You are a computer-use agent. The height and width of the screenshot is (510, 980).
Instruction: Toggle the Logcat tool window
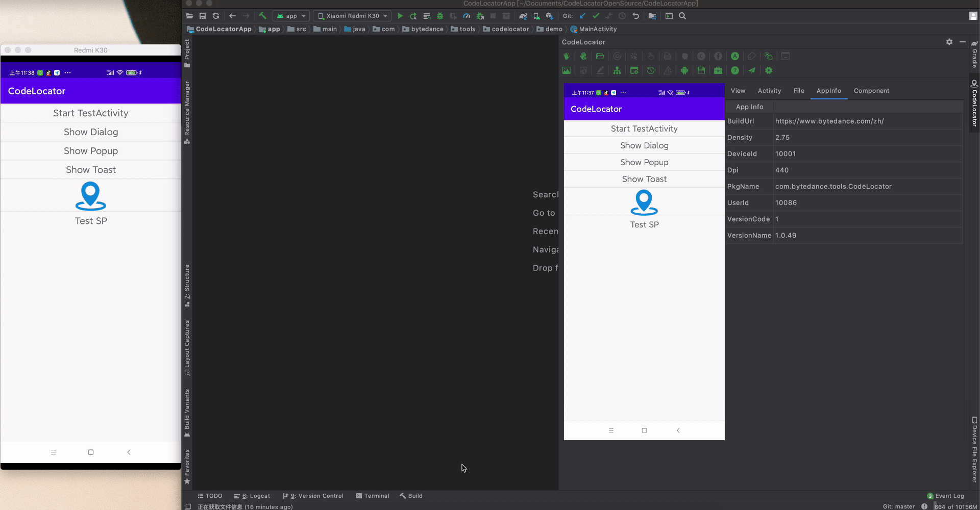(x=252, y=495)
